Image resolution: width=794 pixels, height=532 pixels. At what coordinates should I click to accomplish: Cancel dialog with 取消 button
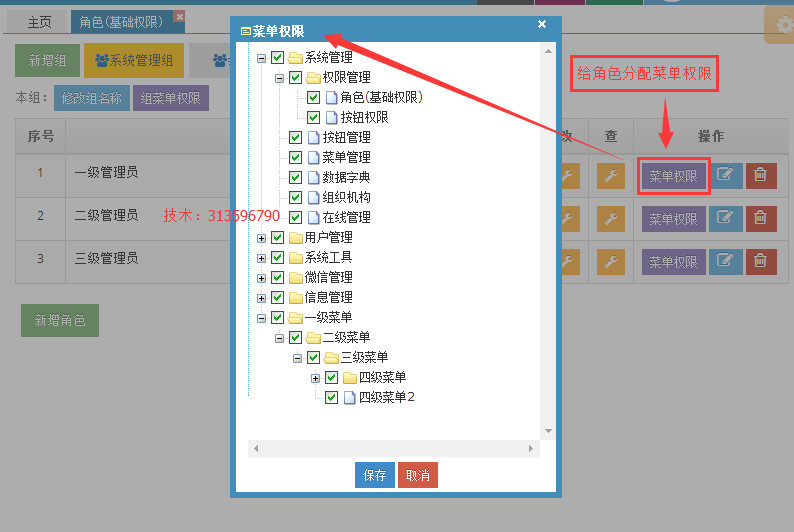click(418, 475)
